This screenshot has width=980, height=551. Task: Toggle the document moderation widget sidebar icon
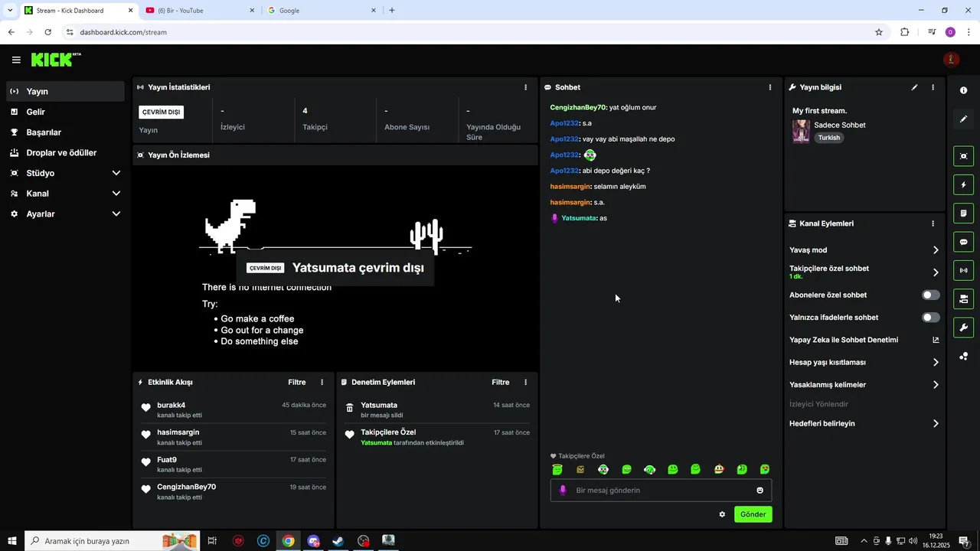pos(963,213)
